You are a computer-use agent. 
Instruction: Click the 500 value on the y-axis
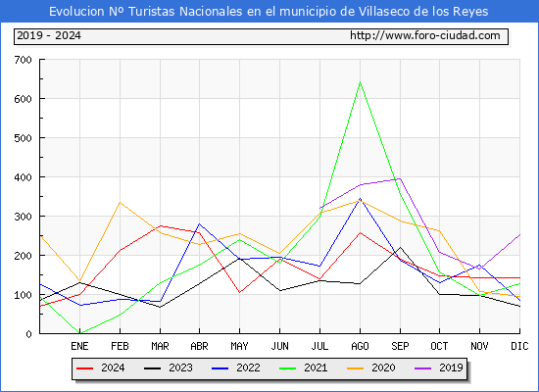click(24, 138)
